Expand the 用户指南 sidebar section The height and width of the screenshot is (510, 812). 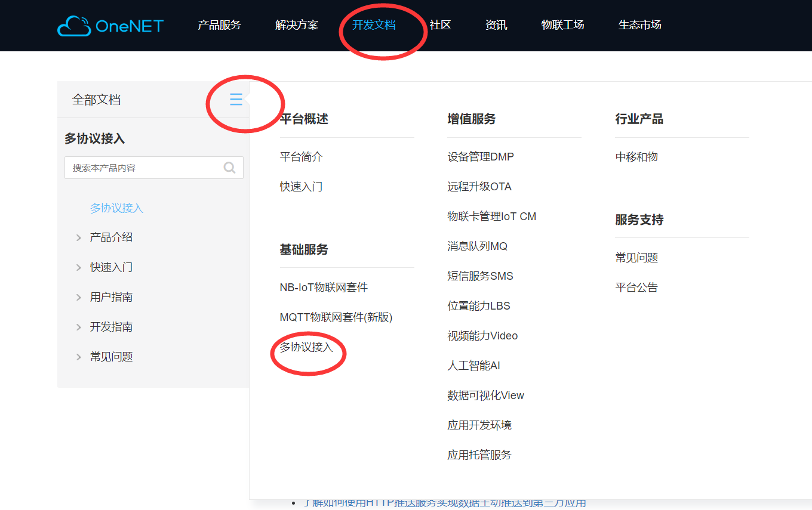point(78,296)
